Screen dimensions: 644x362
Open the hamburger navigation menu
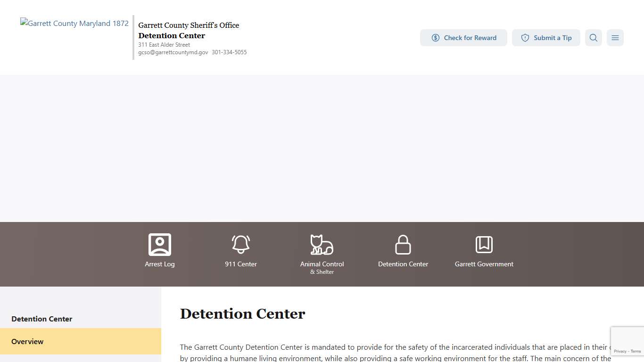click(615, 38)
